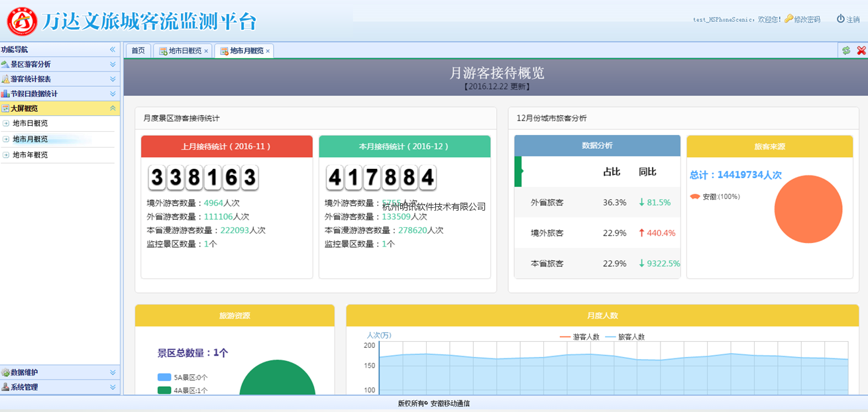Toggle the 旅客人数 legend series
This screenshot has width=868, height=412.
click(x=625, y=336)
